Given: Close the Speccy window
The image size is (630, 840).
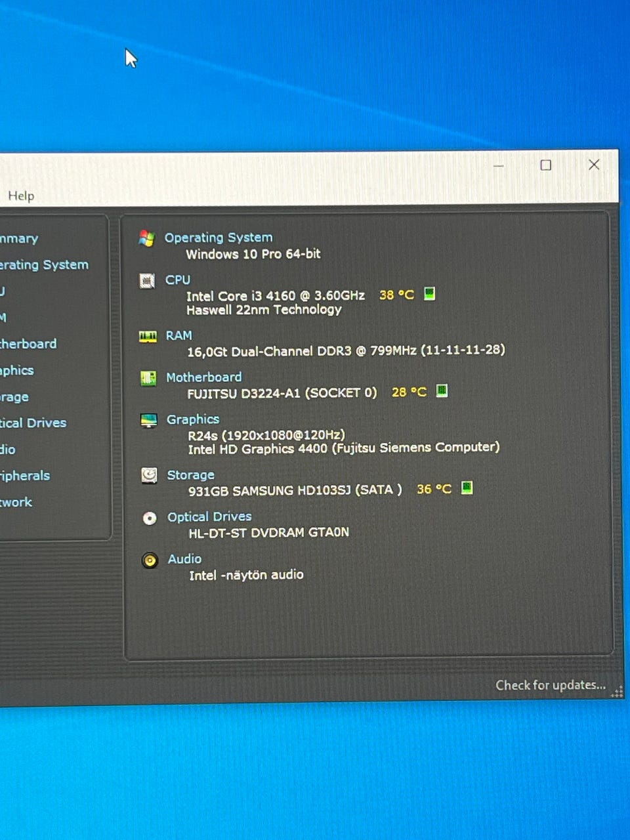Looking at the screenshot, I should [594, 165].
